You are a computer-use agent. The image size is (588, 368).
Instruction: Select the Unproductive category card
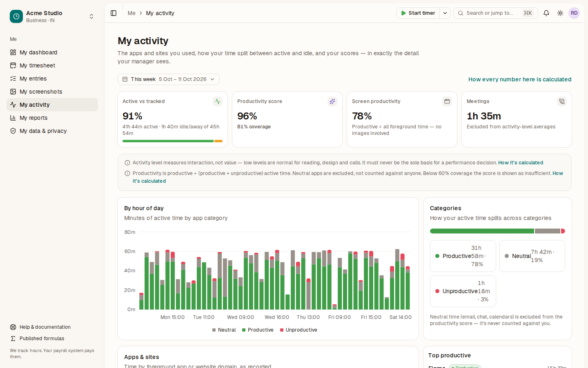tap(463, 291)
